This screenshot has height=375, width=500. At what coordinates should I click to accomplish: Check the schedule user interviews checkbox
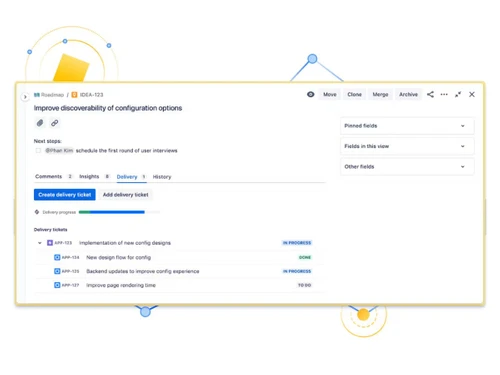(x=38, y=151)
